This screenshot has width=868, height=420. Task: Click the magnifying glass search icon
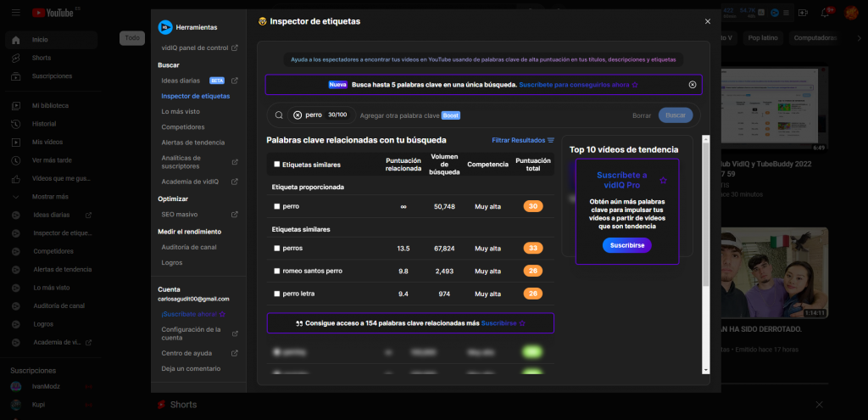[x=279, y=115]
